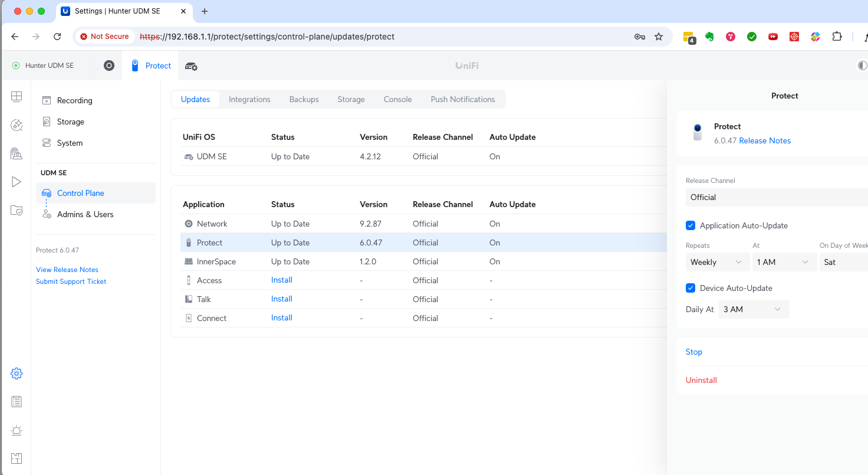Open a new browser tab
The height and width of the screenshot is (475, 868).
(205, 11)
